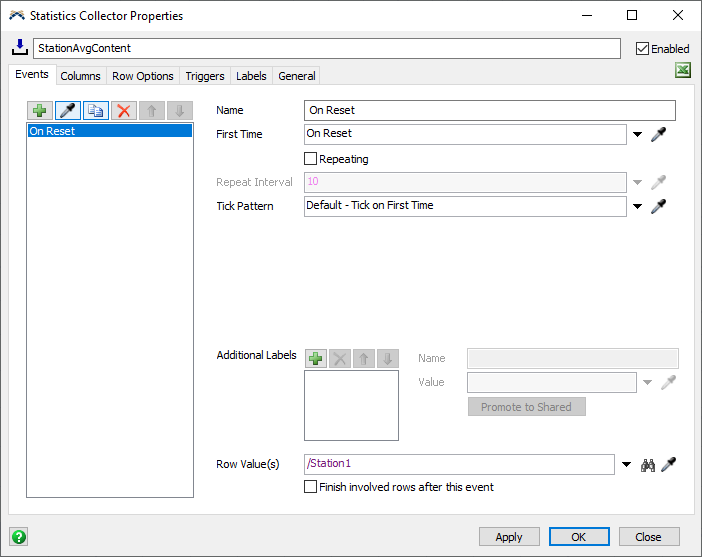702x557 pixels.
Task: Expand the Tick Pattern dropdown
Action: (x=637, y=207)
